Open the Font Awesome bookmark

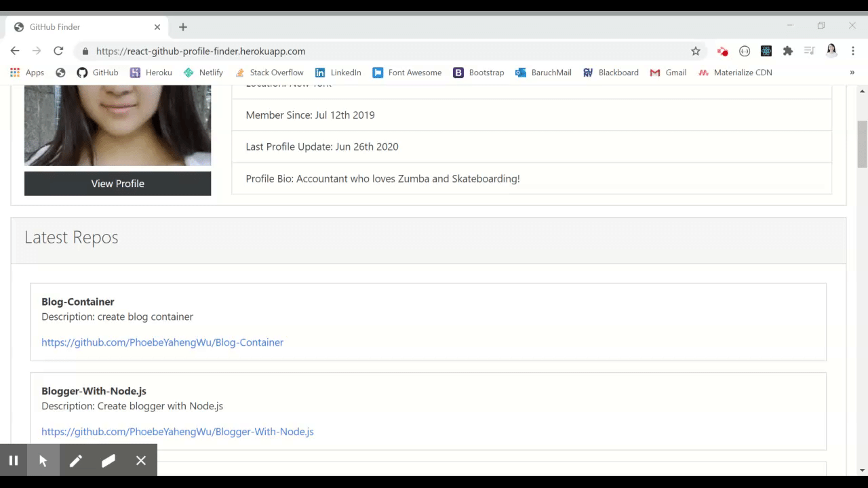click(x=408, y=73)
